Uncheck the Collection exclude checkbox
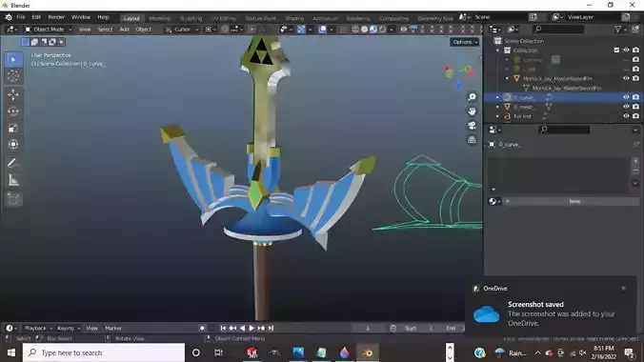 coord(616,50)
